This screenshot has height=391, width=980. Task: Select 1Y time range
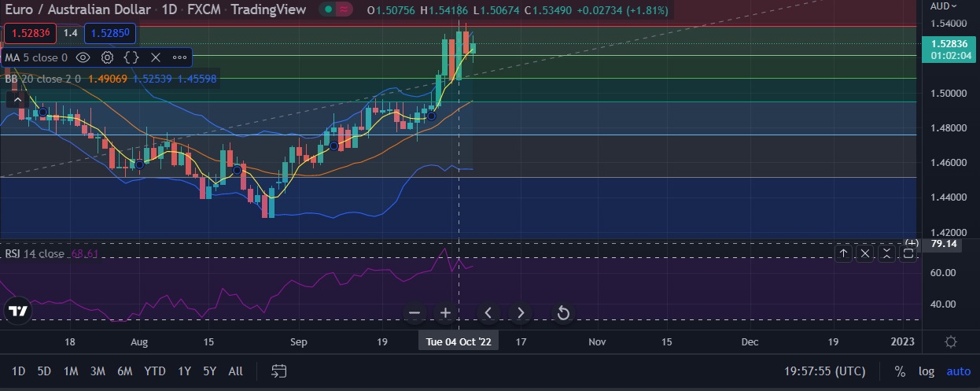tap(184, 371)
